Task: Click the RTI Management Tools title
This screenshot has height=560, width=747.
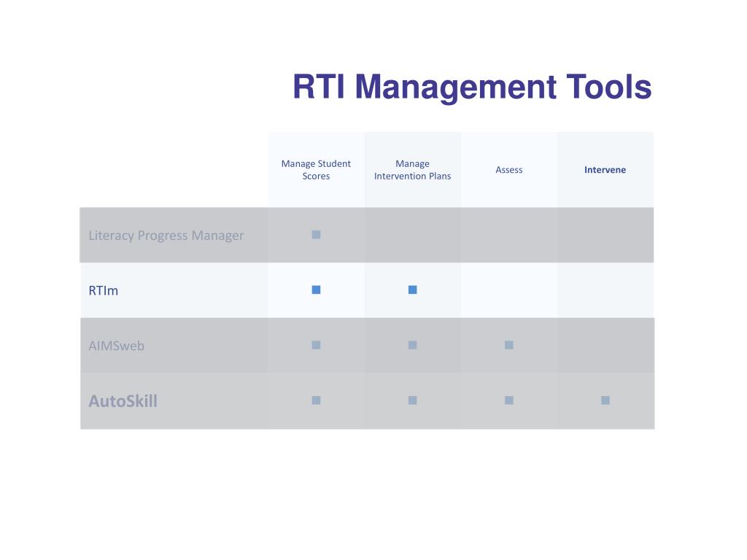Action: pyautogui.click(x=472, y=87)
